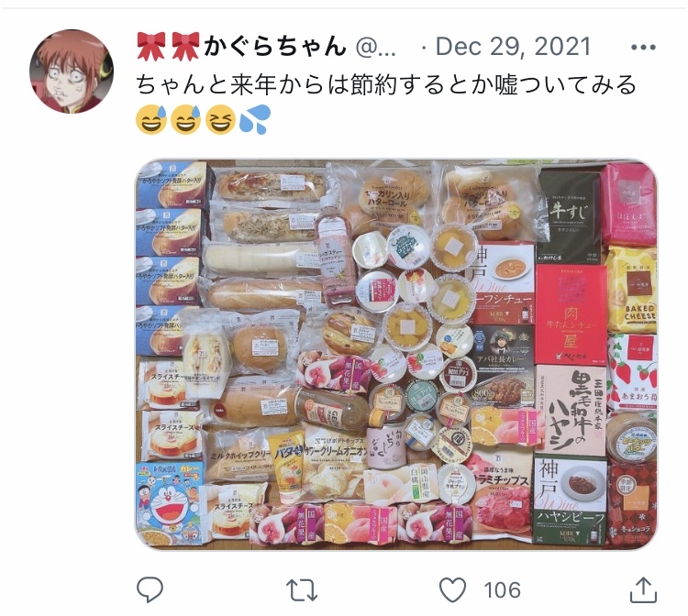Click the laughing sweat emoji in tweet
The image size is (688, 616).
(x=151, y=119)
